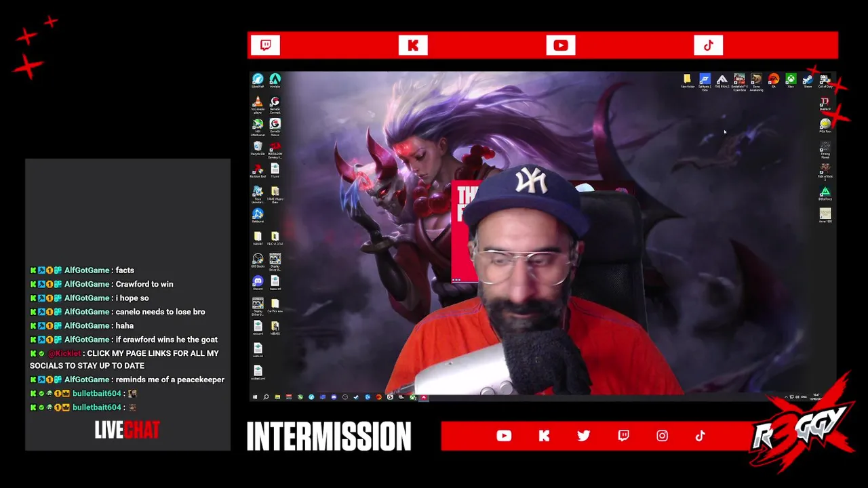Screen dimensions: 868x488
Task: Launch Path of Exile 2 shortcut
Action: pyautogui.click(x=825, y=171)
